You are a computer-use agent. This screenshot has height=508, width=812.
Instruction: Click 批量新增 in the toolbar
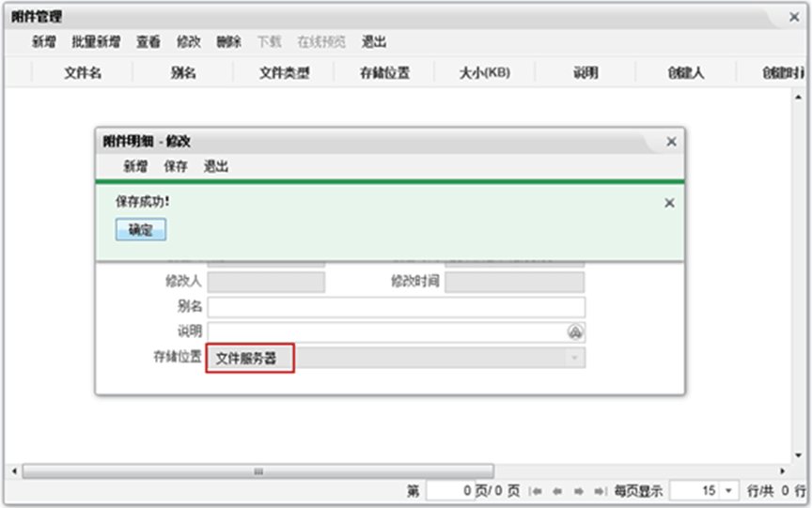pyautogui.click(x=96, y=42)
